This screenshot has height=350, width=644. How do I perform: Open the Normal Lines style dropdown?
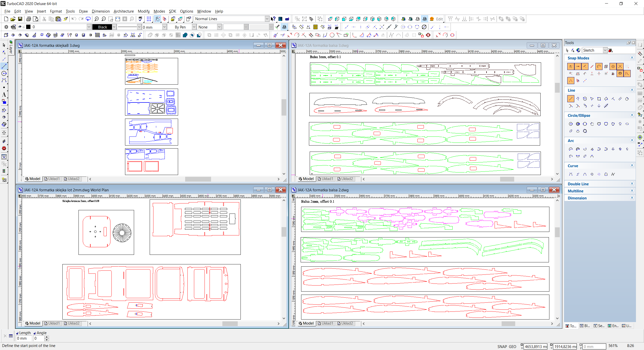click(267, 19)
